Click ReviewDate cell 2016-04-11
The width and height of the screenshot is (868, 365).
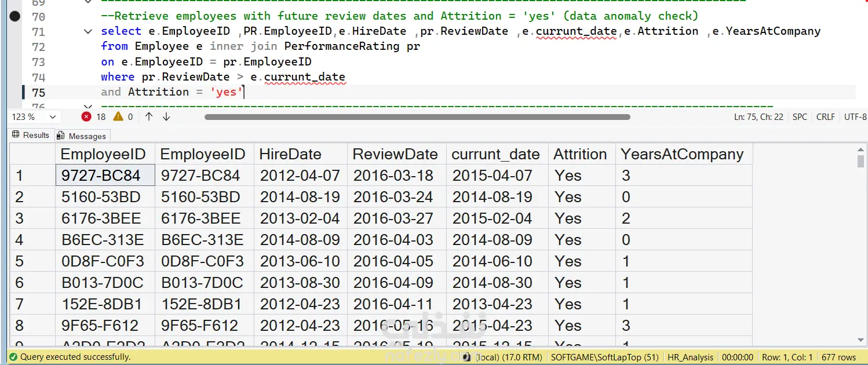pyautogui.click(x=397, y=304)
